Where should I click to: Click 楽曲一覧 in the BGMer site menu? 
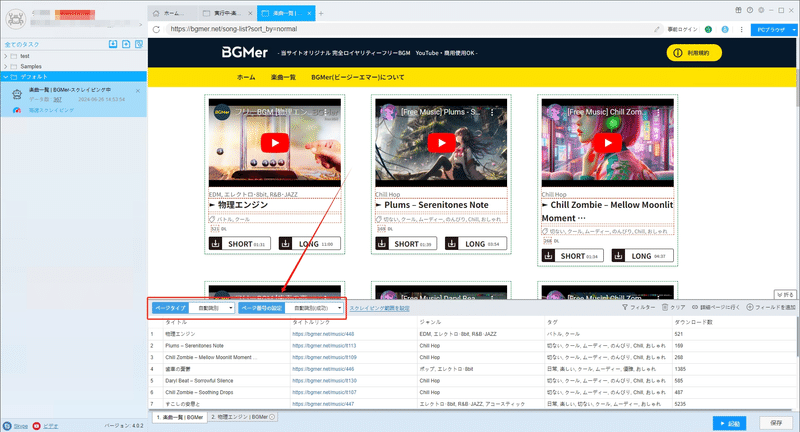pos(283,78)
